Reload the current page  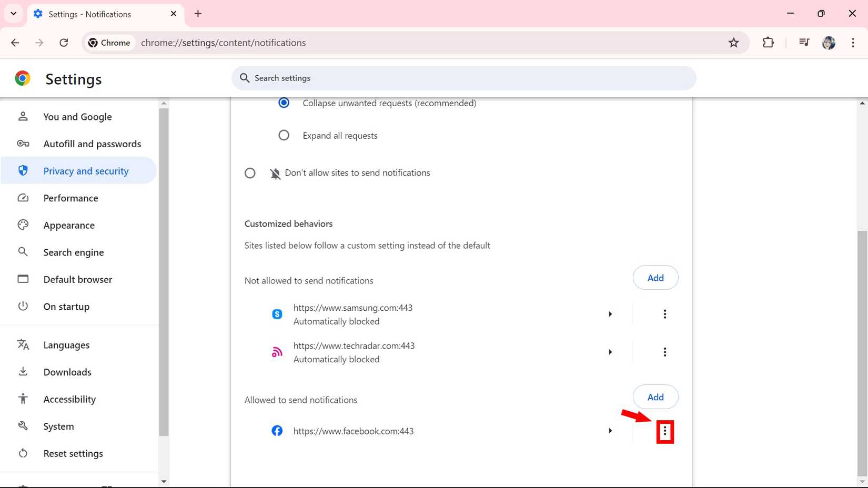point(64,43)
